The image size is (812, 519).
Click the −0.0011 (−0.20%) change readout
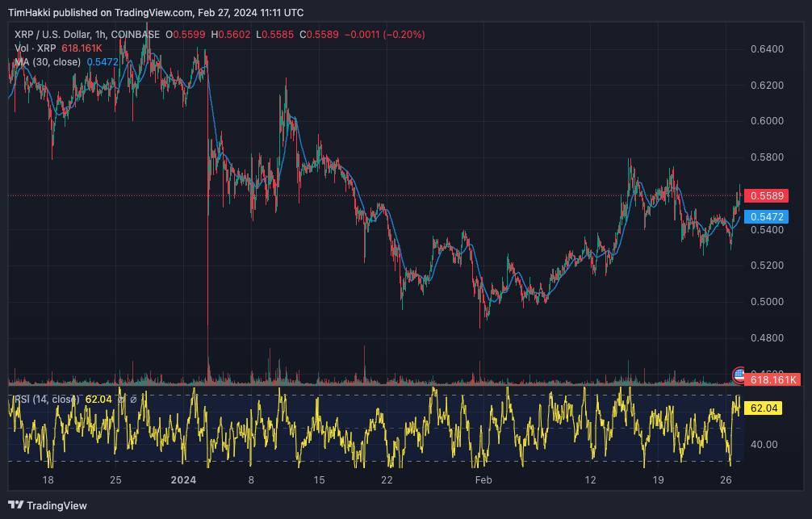tap(385, 35)
